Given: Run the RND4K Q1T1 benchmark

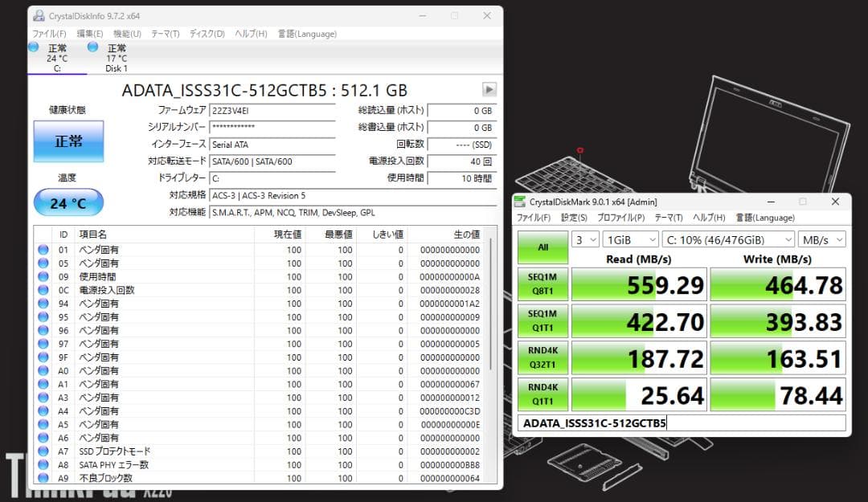Looking at the screenshot, I should (x=543, y=394).
